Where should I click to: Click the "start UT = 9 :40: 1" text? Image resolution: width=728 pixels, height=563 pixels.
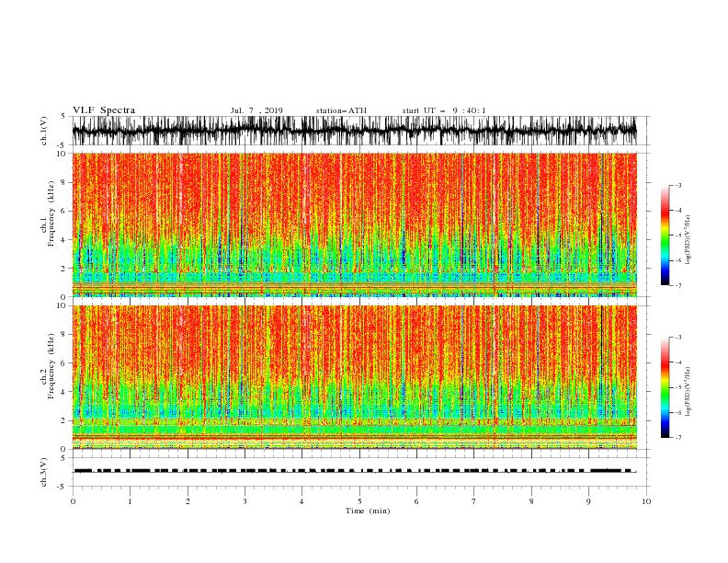[444, 110]
